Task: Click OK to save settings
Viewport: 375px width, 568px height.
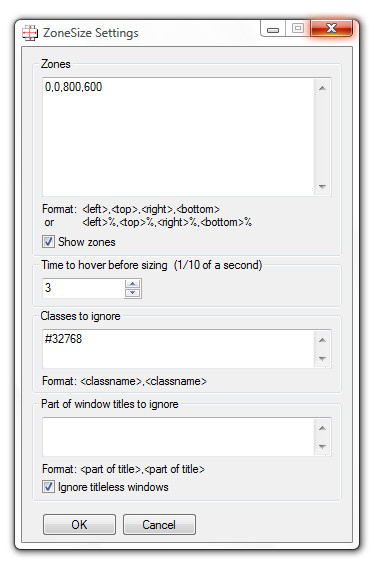Action: [x=79, y=525]
